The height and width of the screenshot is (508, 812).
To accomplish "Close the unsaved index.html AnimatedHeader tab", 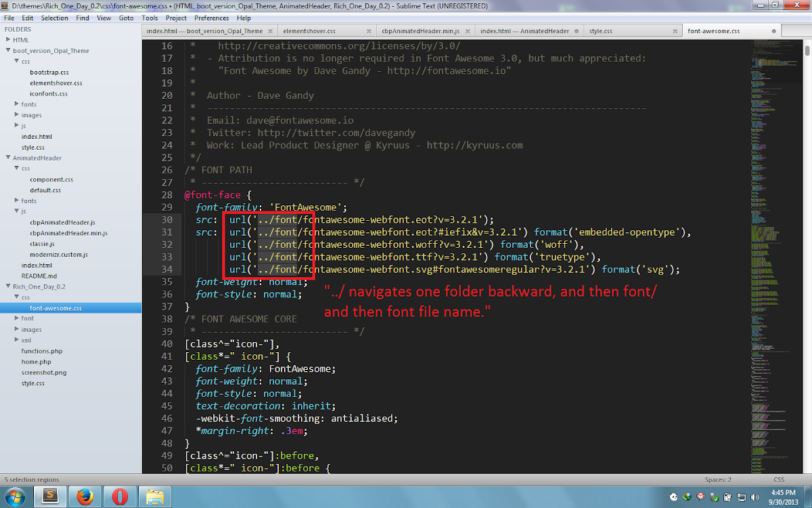I will [x=576, y=31].
